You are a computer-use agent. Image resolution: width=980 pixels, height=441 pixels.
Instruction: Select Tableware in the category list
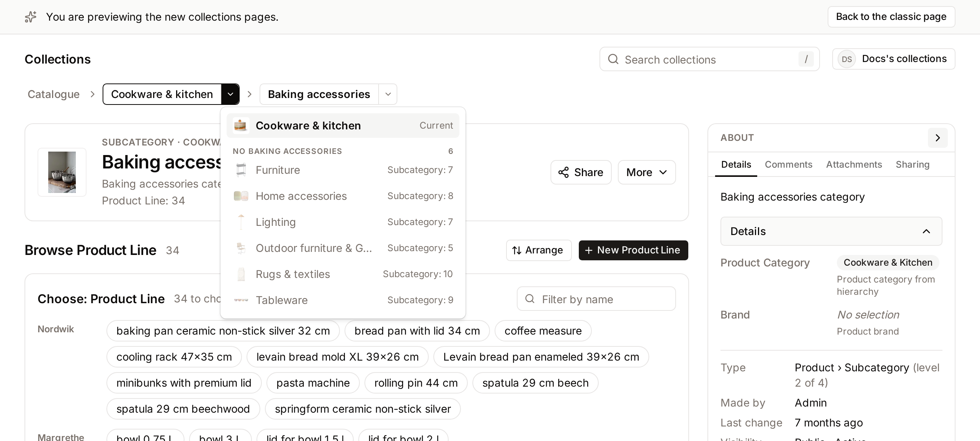(343, 300)
